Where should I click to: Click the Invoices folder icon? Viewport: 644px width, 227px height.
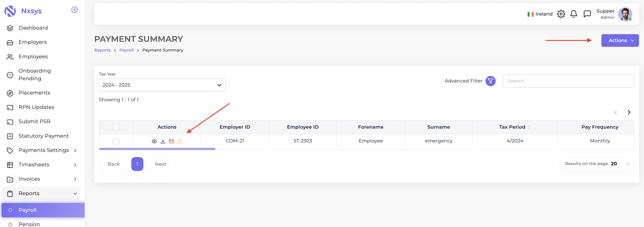click(10, 179)
